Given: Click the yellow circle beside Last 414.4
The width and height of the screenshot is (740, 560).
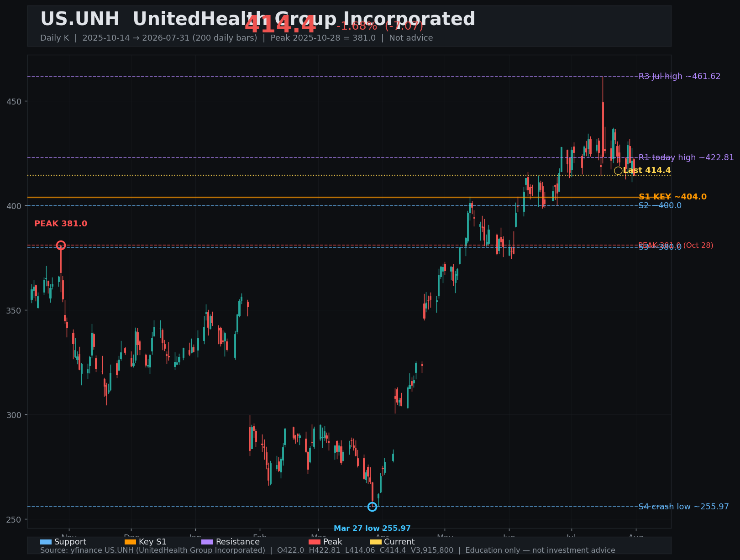Looking at the screenshot, I should click(618, 171).
